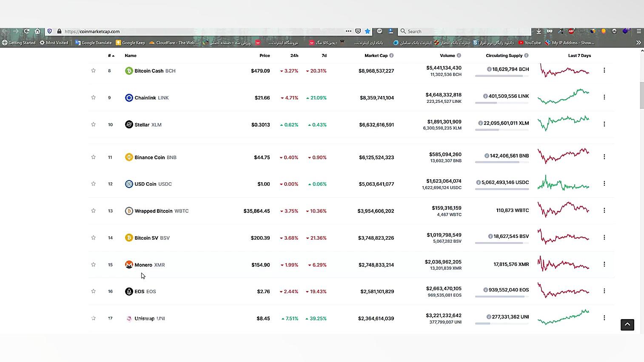Add USD Coin to watchlist star
The width and height of the screenshot is (644, 362).
click(93, 184)
